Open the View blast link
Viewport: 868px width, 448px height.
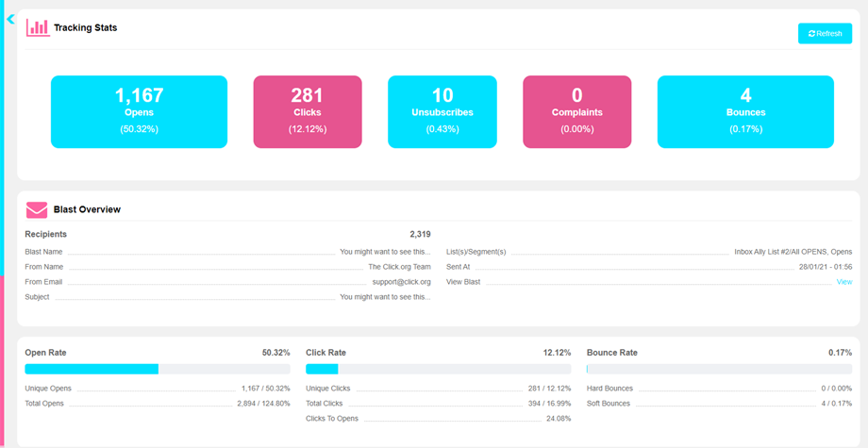tap(843, 282)
